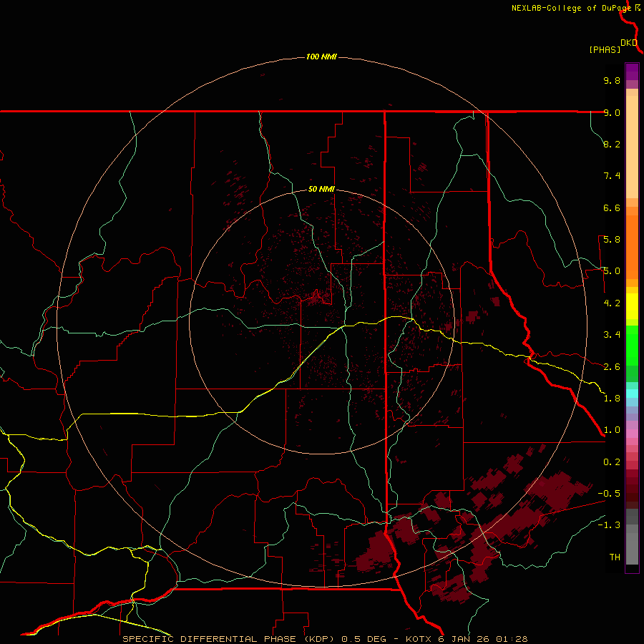Select the 9.0 value on the scale
Screen dimensions: 644x644
tap(612, 112)
